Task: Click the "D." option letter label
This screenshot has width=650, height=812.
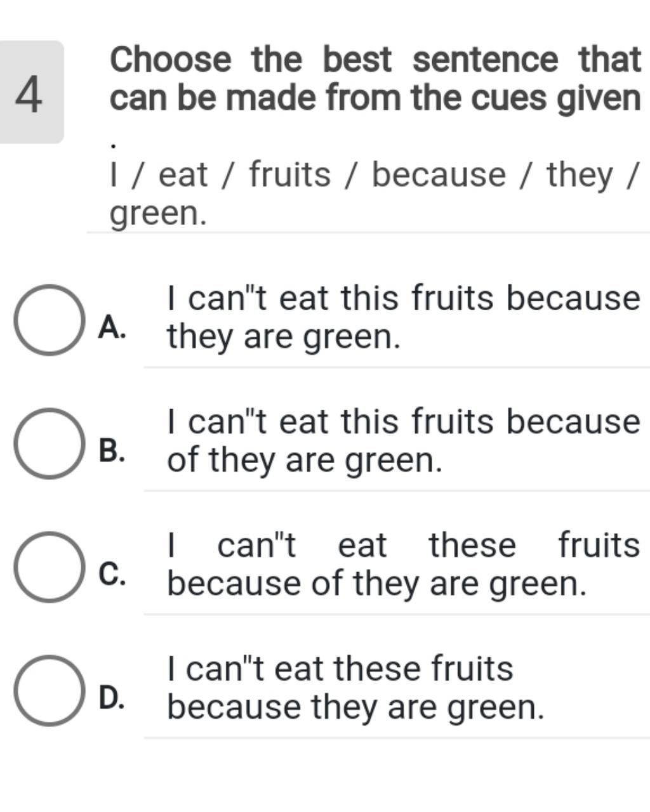Action: click(x=113, y=698)
